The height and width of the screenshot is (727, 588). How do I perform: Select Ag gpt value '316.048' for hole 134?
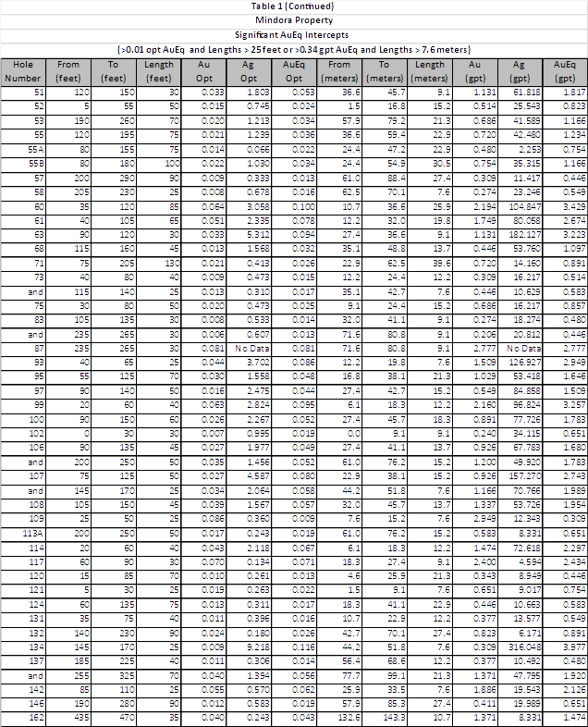tap(524, 647)
